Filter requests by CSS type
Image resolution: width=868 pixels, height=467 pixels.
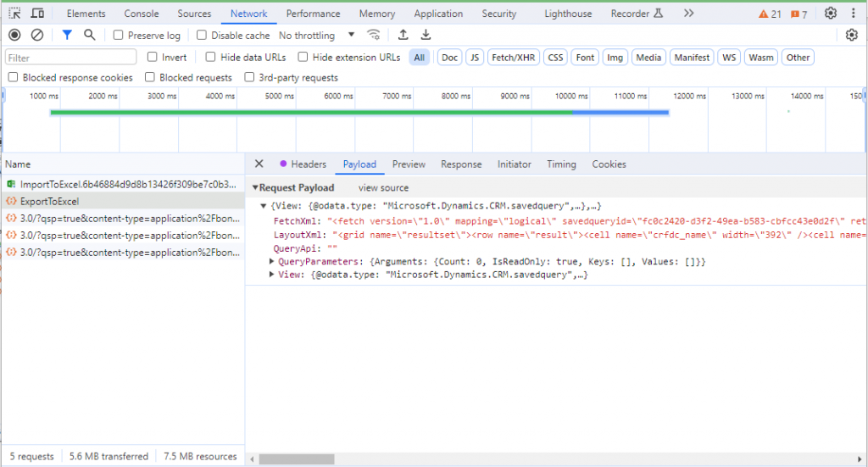click(x=555, y=58)
